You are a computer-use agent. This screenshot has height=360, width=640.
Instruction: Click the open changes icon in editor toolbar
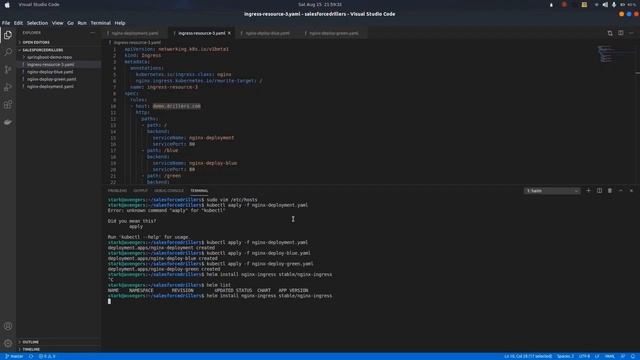(x=610, y=33)
